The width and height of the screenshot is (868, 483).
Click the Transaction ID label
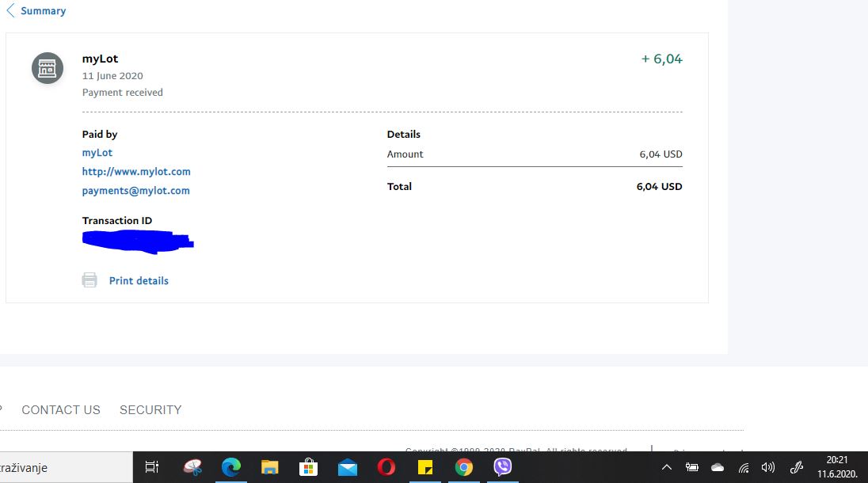[116, 221]
